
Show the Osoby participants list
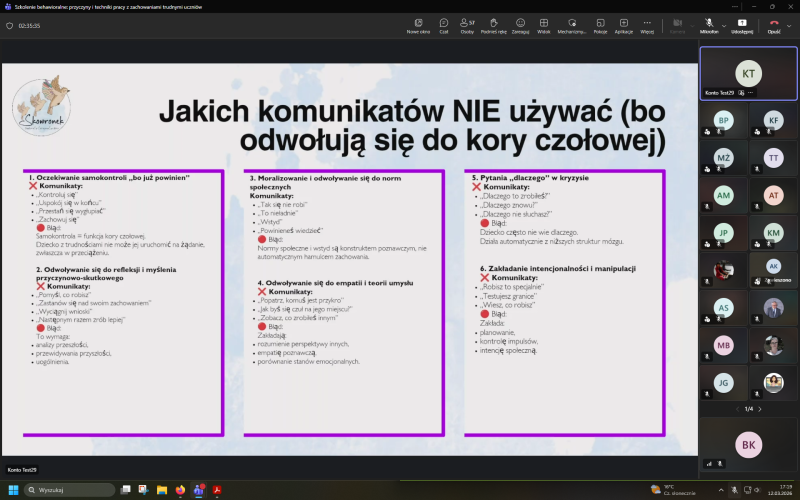(x=467, y=24)
